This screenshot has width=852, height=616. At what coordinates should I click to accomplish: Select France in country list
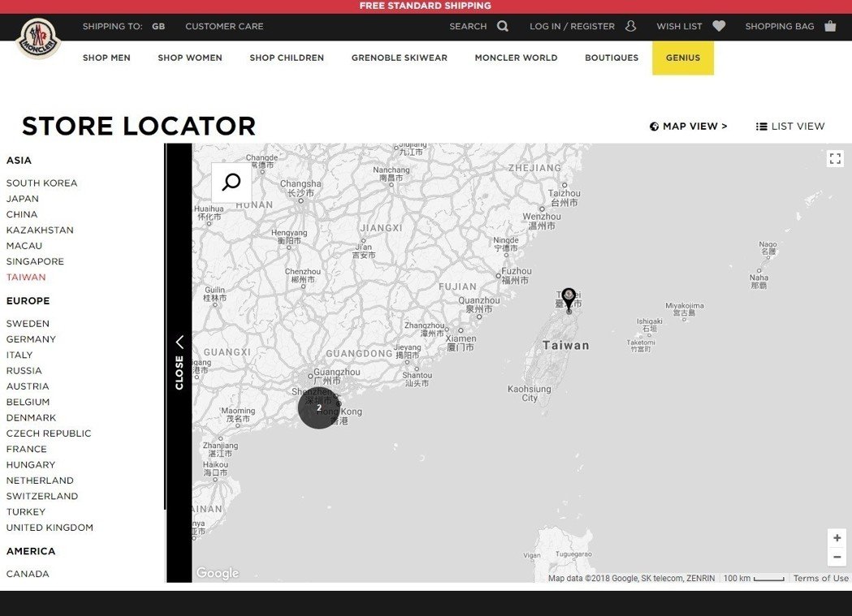coord(27,450)
